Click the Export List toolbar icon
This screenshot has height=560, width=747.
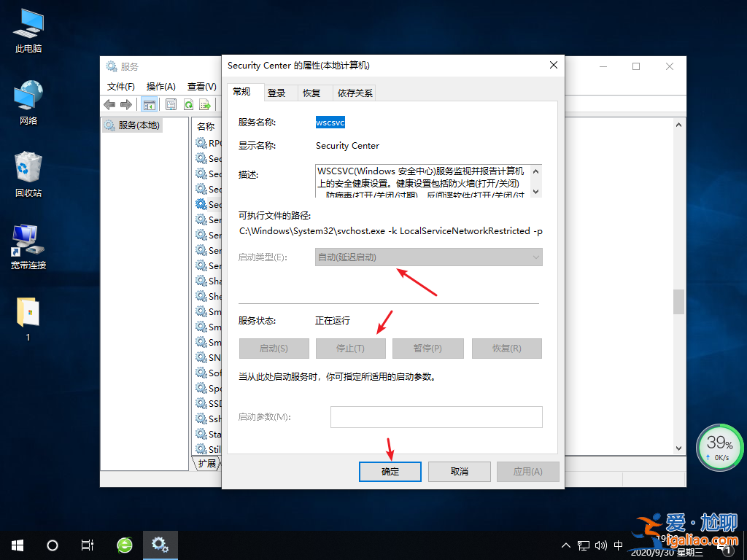coord(205,104)
